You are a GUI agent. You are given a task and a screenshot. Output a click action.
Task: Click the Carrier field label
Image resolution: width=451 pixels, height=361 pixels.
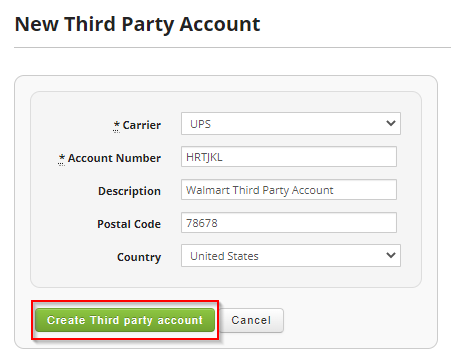click(142, 125)
